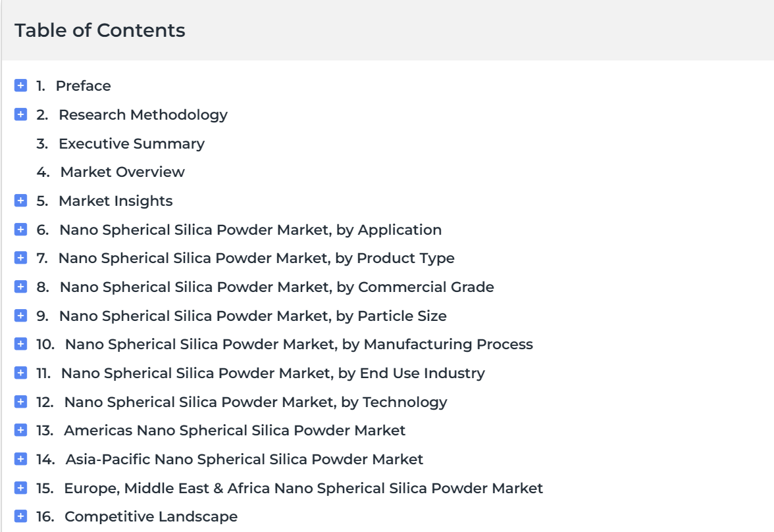Screen dimensions: 774x532
Task: Click plus icon beside by Particle Size
Action: (x=21, y=316)
